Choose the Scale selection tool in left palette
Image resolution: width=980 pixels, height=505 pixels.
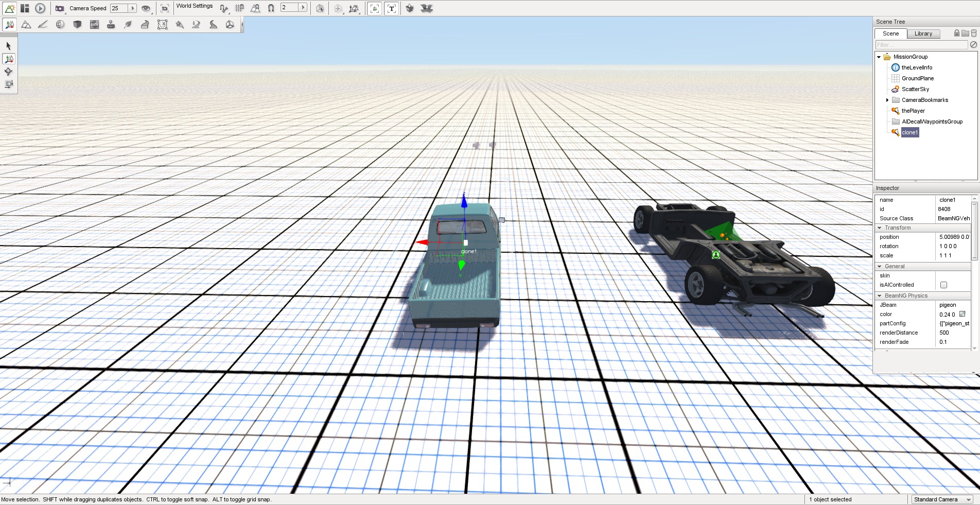click(x=9, y=84)
